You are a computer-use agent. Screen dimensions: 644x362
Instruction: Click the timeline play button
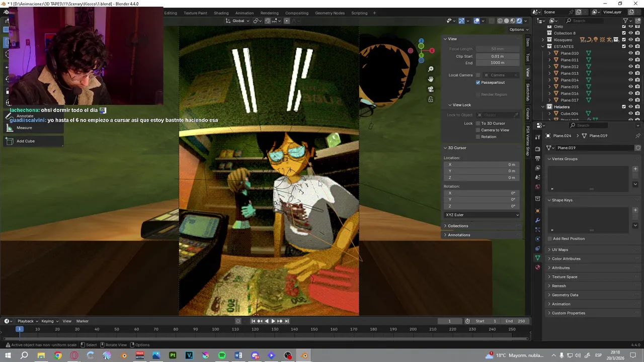(273, 321)
